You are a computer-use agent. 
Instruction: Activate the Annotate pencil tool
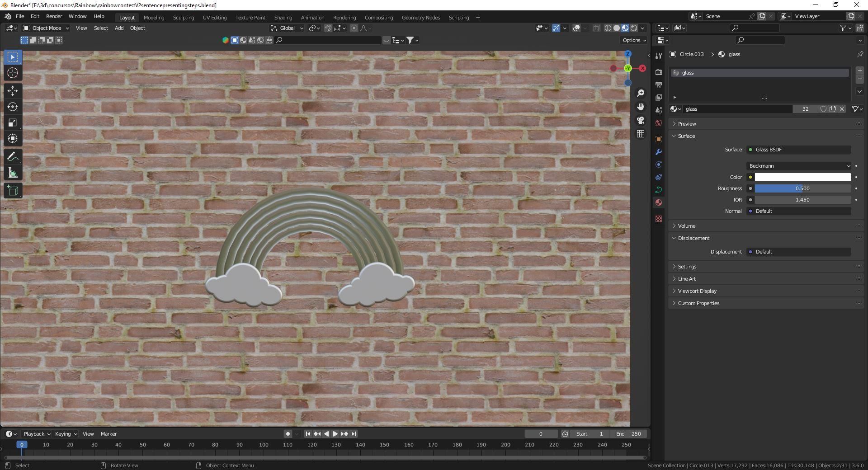[13, 157]
